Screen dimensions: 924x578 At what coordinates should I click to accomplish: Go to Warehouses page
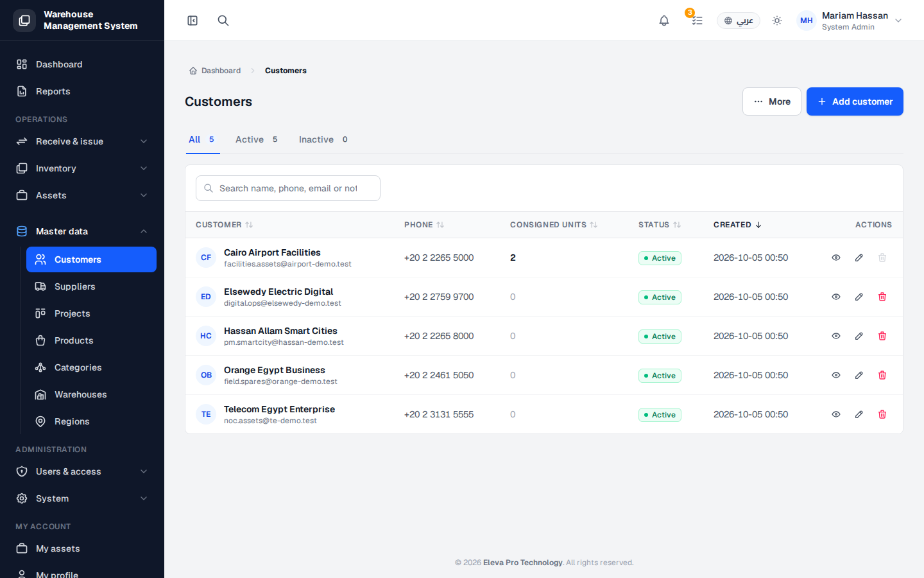[x=91, y=394]
